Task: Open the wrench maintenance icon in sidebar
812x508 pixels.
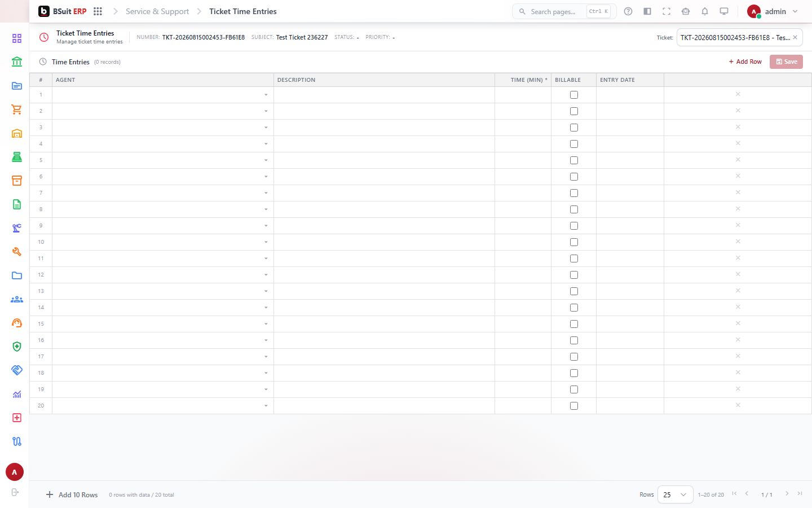Action: [17, 252]
